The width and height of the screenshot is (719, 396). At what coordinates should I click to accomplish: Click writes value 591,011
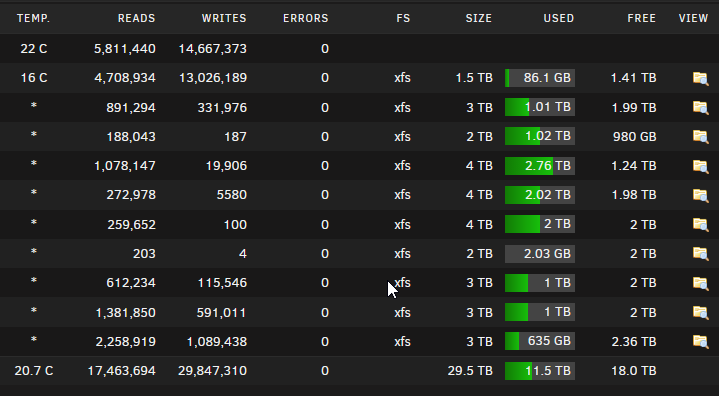(222, 313)
